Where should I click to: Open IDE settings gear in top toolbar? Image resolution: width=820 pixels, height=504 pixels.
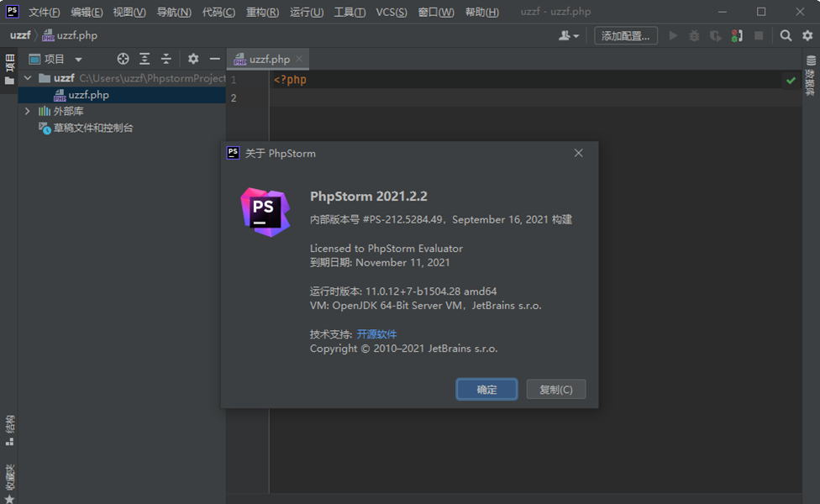pos(807,35)
